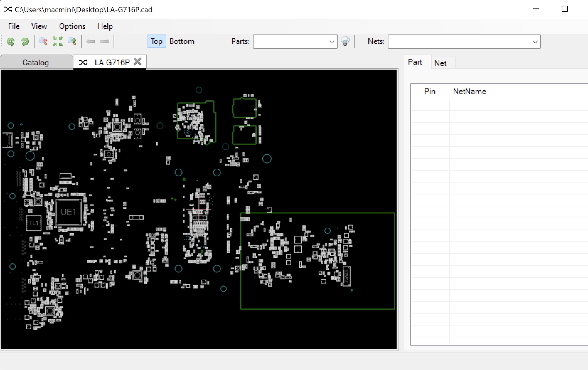Fit board to view with green arrows icon

57,41
